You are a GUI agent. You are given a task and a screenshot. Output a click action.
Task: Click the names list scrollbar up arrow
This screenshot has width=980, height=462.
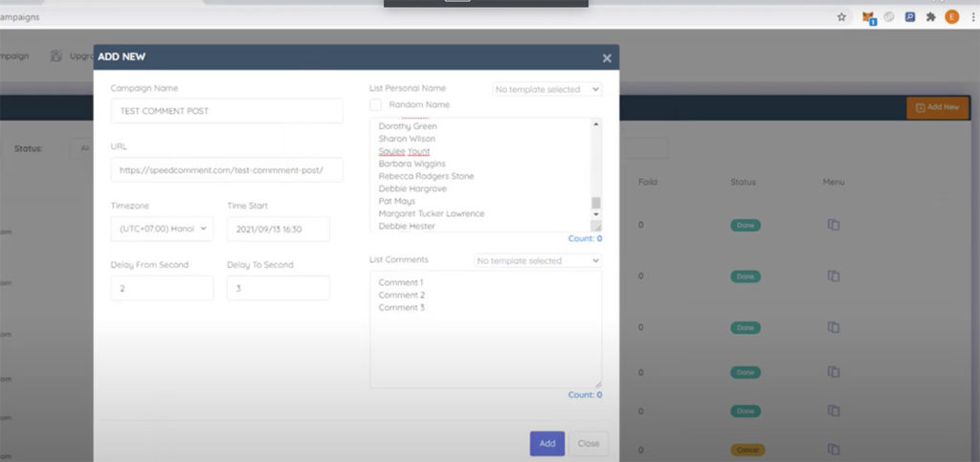tap(595, 123)
